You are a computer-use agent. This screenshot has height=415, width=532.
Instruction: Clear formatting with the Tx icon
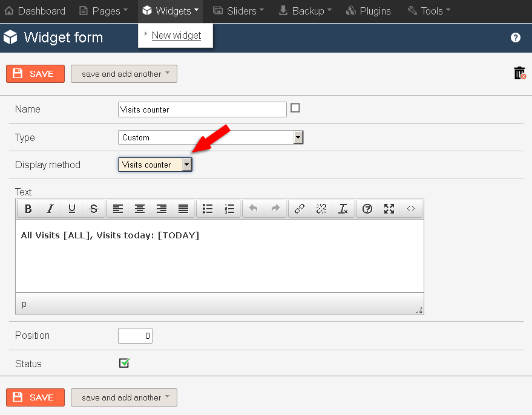tap(343, 209)
